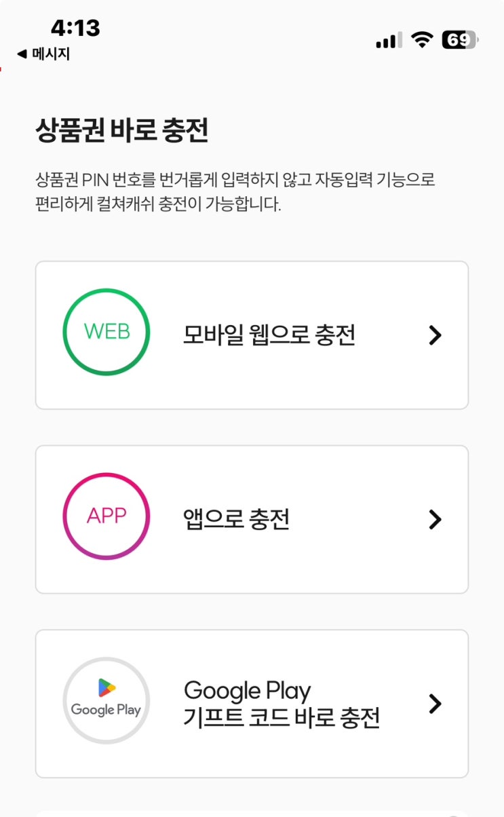Tap the description line mentioning 컬쳐캐쉬 충전
Screen dimensions: 504x817
pos(158,205)
